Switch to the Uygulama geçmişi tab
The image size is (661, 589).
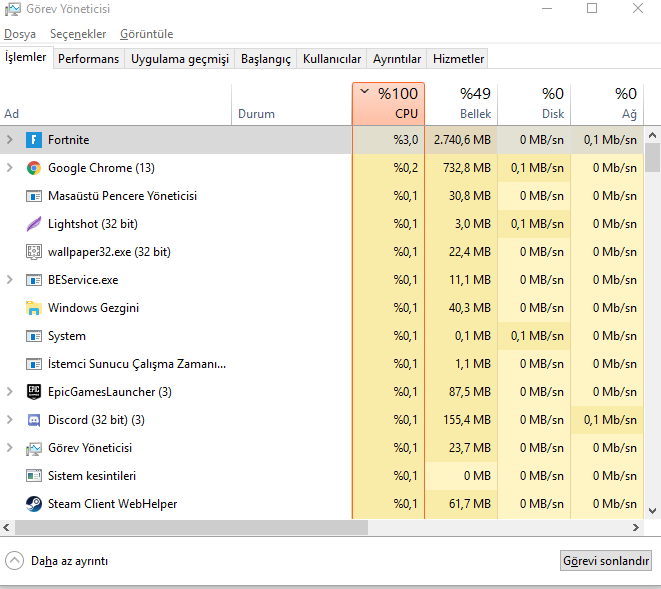[x=180, y=59]
